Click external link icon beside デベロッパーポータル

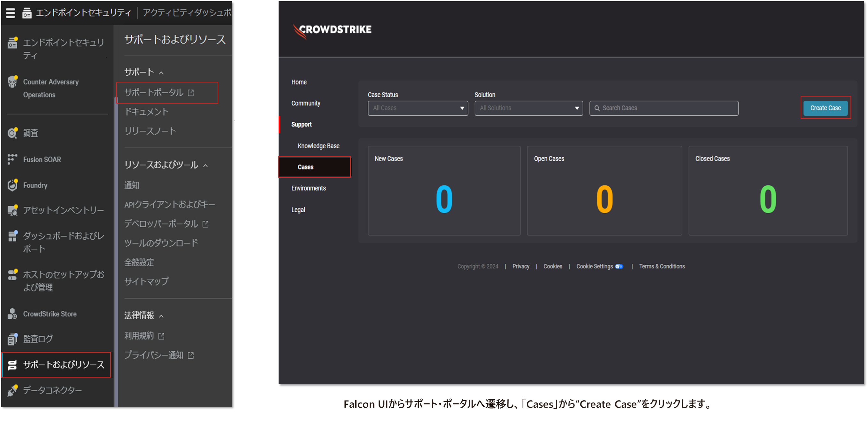[x=205, y=224]
